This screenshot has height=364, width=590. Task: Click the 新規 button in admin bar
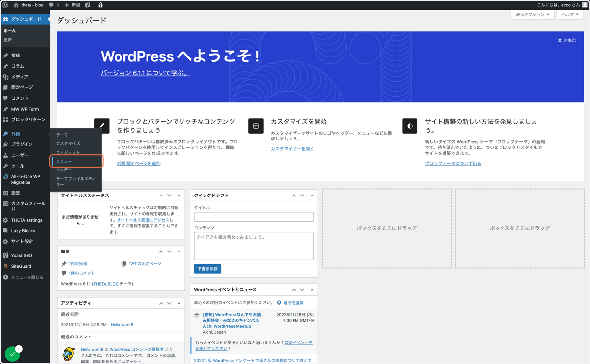pos(72,5)
